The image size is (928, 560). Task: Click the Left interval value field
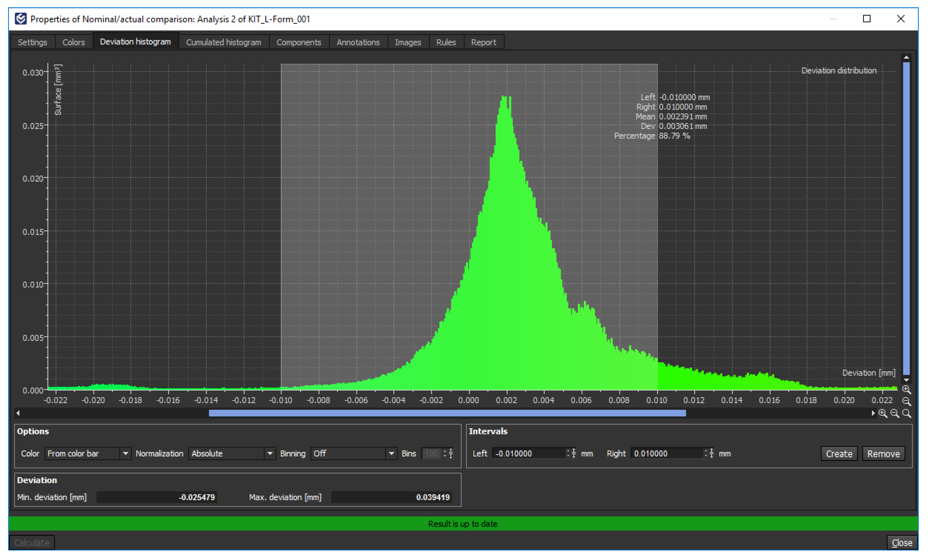point(529,453)
